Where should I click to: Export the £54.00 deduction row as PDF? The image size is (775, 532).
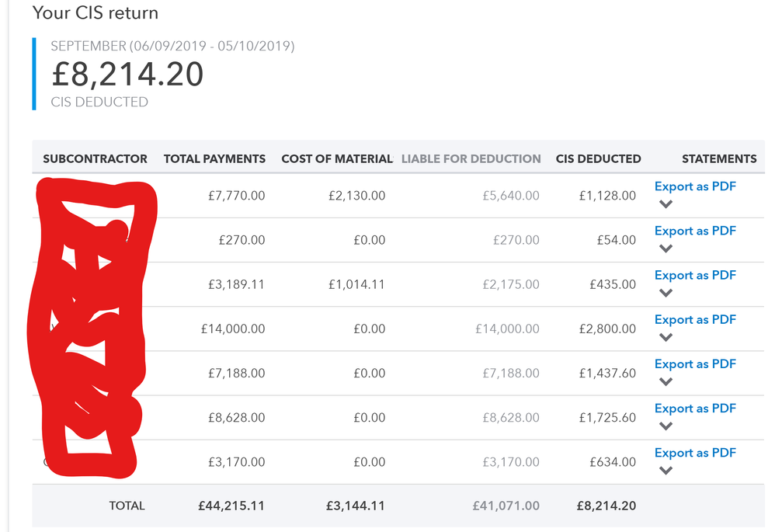695,231
